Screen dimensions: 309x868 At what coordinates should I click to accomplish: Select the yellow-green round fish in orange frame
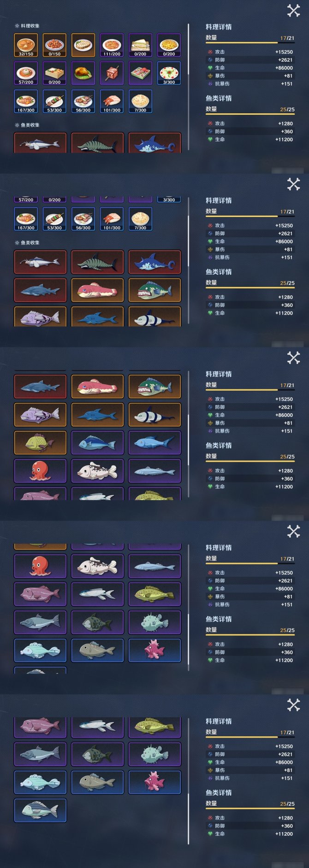(x=40, y=443)
